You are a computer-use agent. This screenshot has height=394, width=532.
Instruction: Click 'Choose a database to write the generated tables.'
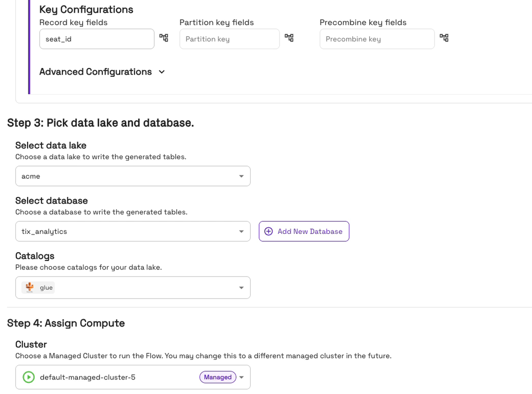tap(101, 212)
